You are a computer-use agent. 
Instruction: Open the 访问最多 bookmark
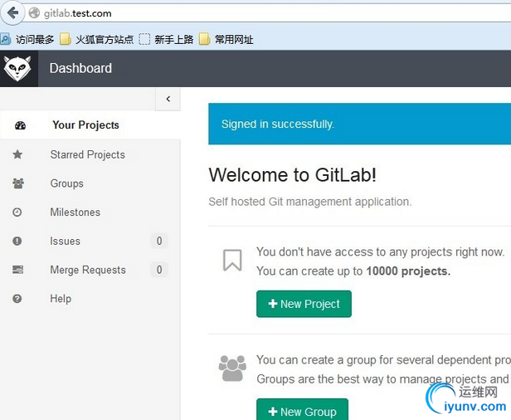pyautogui.click(x=27, y=40)
